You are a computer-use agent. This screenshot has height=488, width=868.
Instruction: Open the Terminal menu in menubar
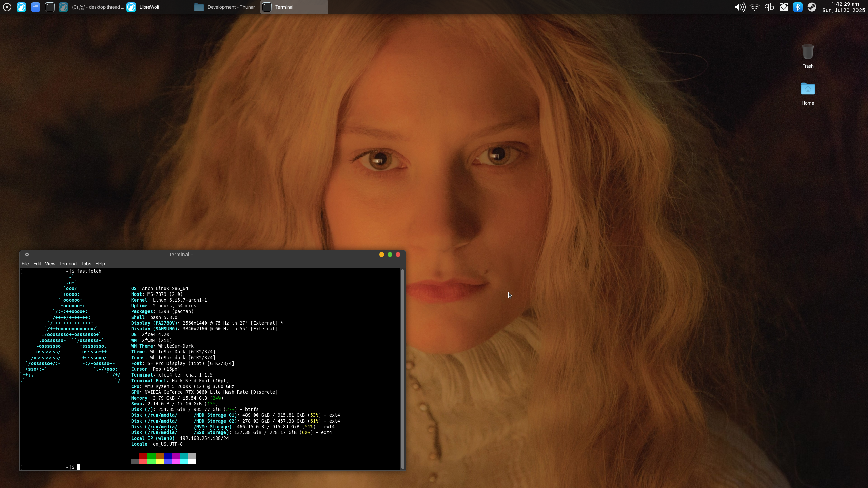pyautogui.click(x=68, y=264)
